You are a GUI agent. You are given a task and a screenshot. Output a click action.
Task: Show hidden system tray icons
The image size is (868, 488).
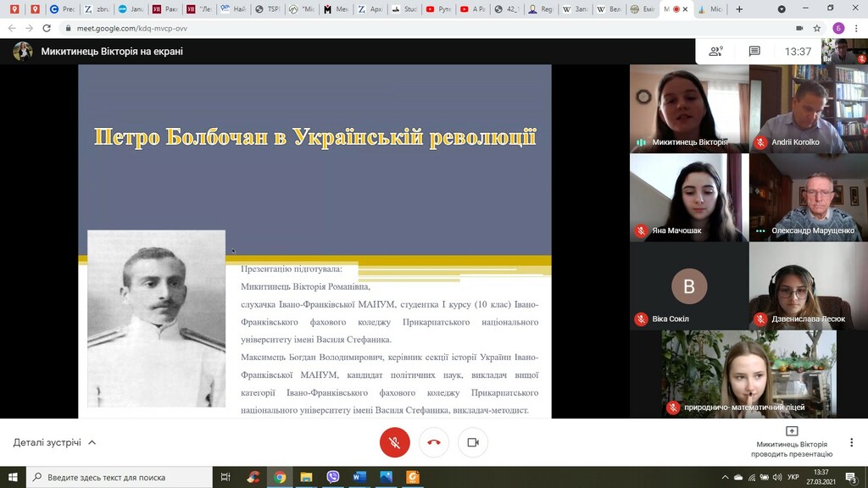coord(726,477)
